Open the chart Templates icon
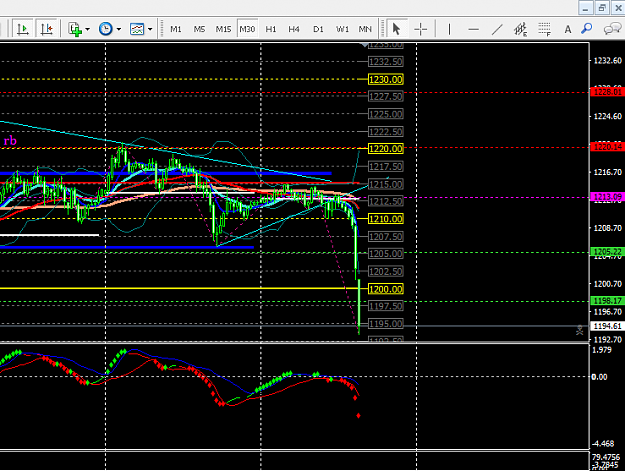 [137, 29]
